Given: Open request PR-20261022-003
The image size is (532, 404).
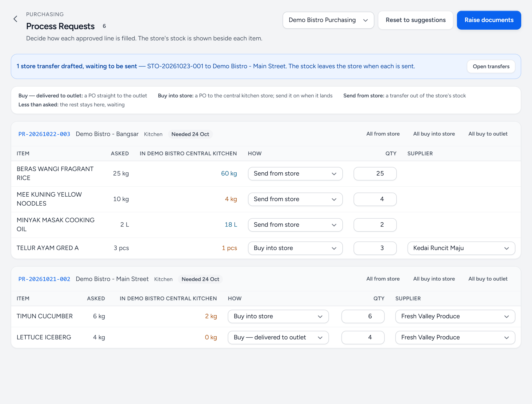Looking at the screenshot, I should coord(44,134).
